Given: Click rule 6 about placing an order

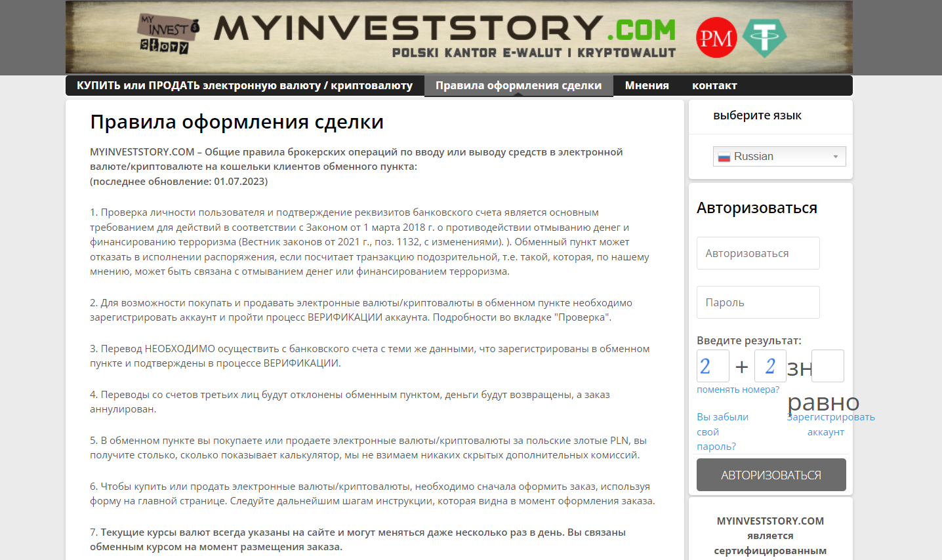Looking at the screenshot, I should (x=373, y=494).
